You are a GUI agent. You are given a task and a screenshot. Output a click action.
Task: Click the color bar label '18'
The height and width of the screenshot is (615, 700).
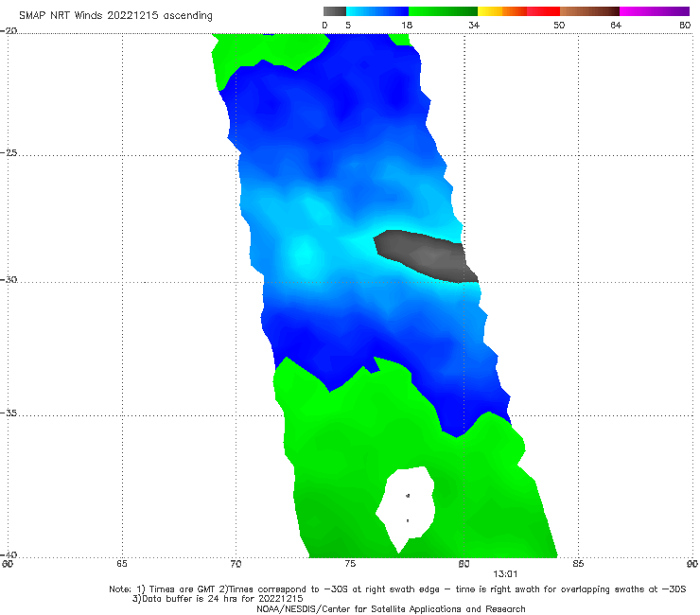point(407,26)
